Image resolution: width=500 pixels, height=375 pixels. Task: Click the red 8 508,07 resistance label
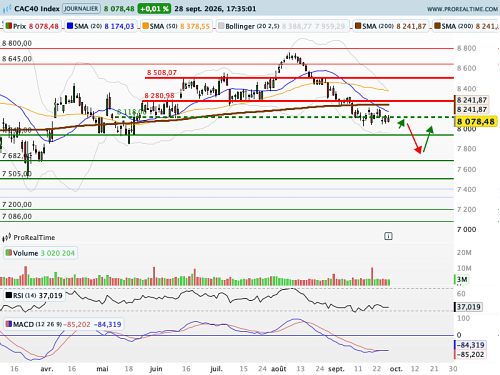[x=162, y=72]
